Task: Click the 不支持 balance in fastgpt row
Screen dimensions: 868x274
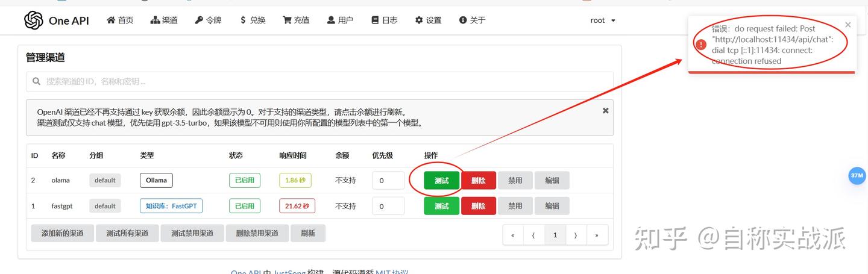Action: coord(345,206)
